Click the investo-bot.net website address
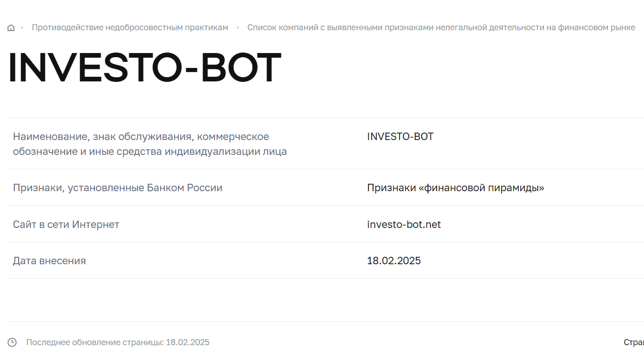Viewport: 644px width, 361px height. [x=404, y=225]
